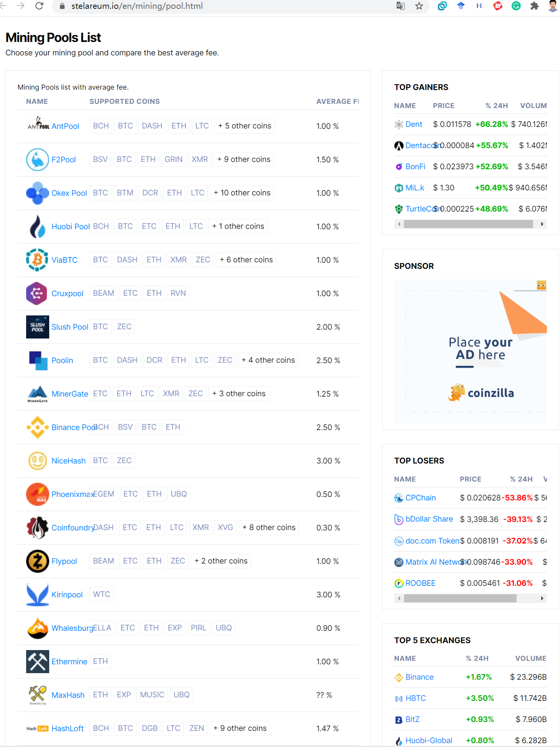The height and width of the screenshot is (747, 560).
Task: Click the Whalesburg whale logo
Action: click(x=38, y=628)
